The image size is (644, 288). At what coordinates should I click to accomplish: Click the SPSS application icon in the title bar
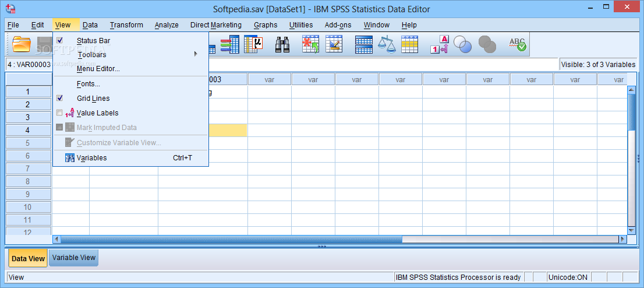[11, 8]
